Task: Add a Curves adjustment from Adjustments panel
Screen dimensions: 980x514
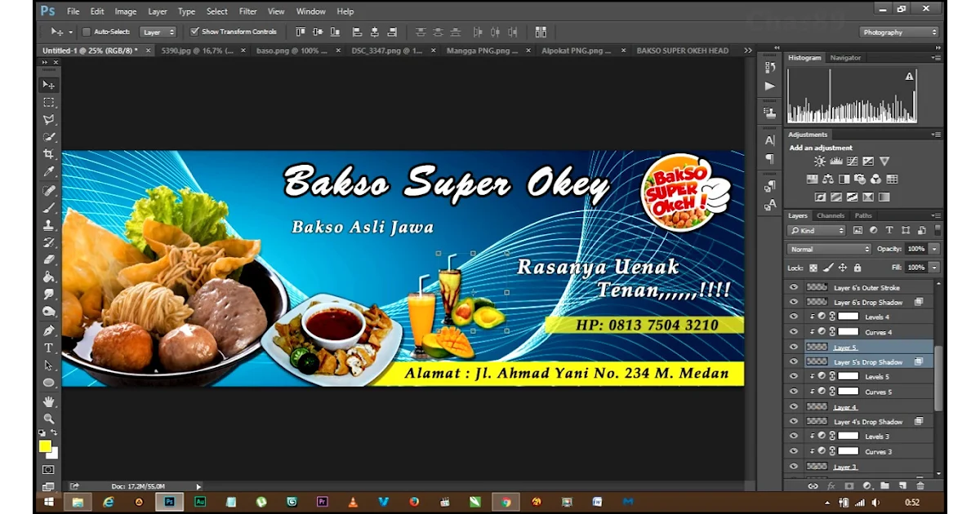Action: pos(852,162)
